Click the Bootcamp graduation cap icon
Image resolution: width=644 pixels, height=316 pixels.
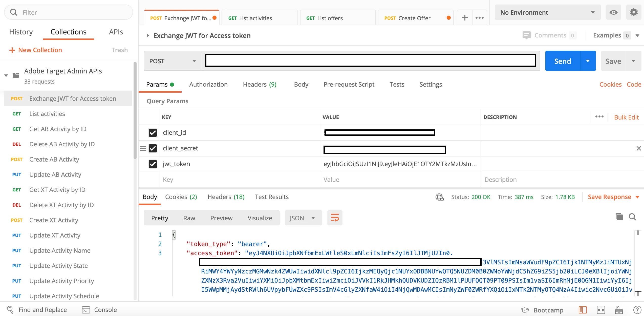(525, 310)
